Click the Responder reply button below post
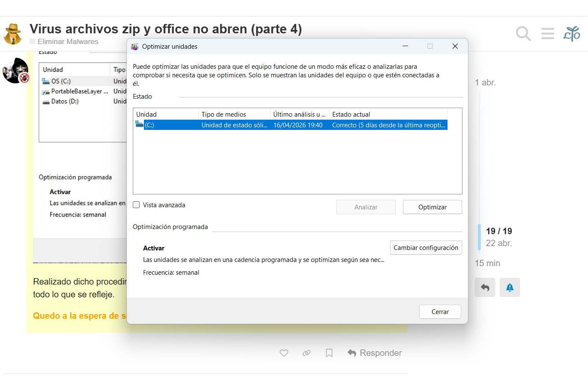This screenshot has height=379, width=588. [x=374, y=353]
